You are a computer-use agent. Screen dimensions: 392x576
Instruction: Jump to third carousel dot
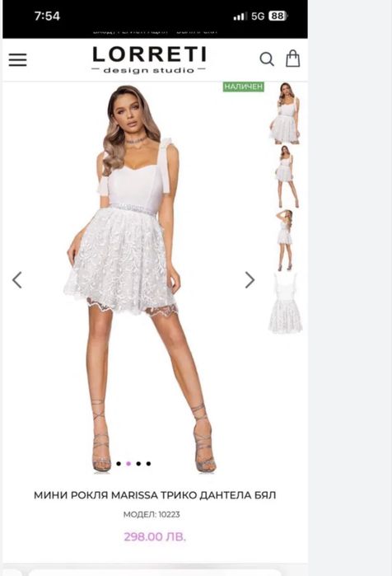point(138,464)
